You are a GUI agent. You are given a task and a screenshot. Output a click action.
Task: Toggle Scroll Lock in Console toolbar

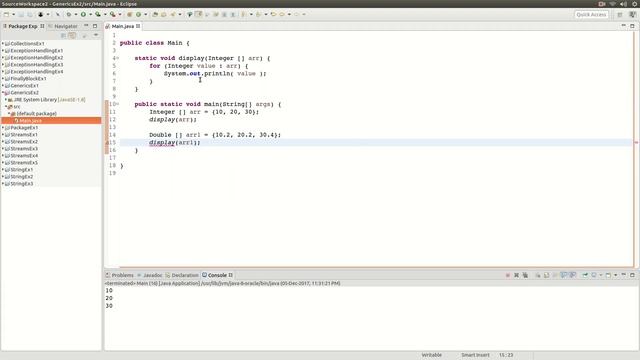547,275
